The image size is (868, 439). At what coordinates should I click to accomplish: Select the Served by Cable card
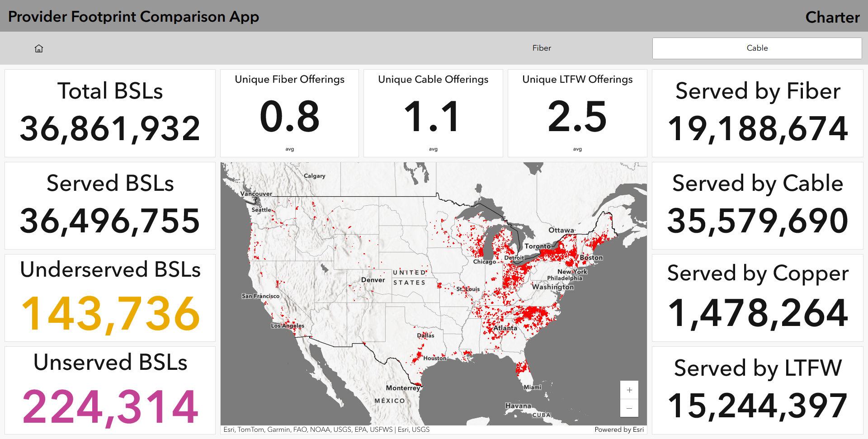point(757,206)
